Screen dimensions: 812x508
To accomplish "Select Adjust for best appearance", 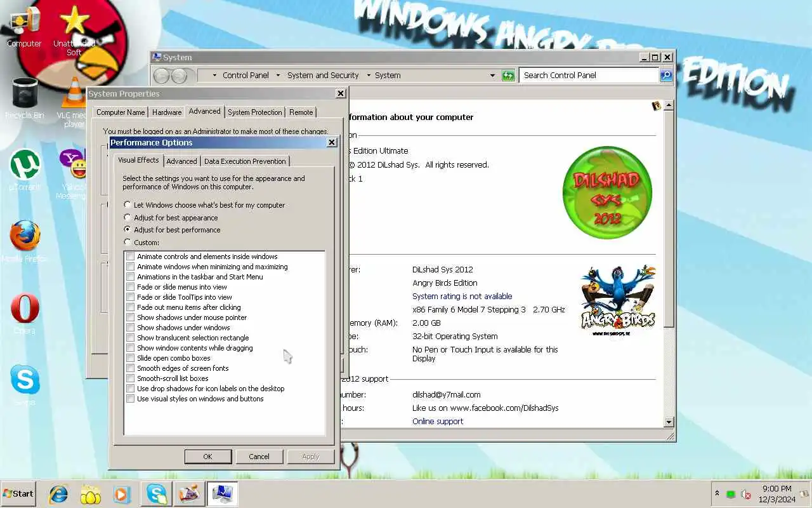I will tap(171, 217).
